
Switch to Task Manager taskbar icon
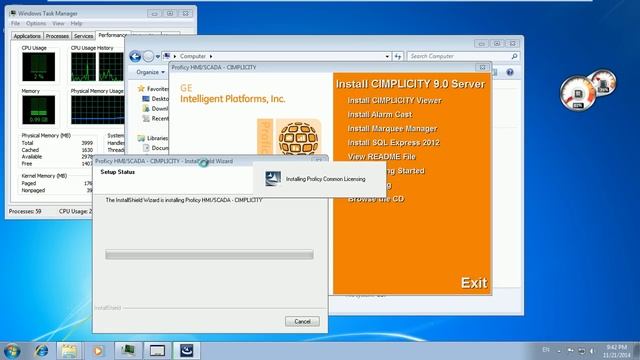(x=128, y=351)
